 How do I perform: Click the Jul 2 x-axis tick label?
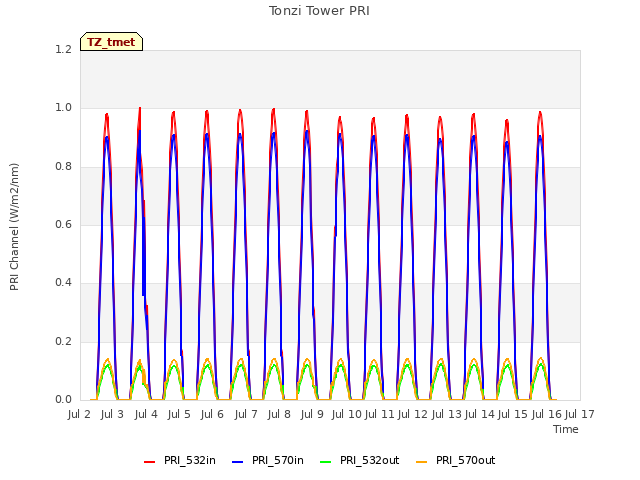[79, 414]
